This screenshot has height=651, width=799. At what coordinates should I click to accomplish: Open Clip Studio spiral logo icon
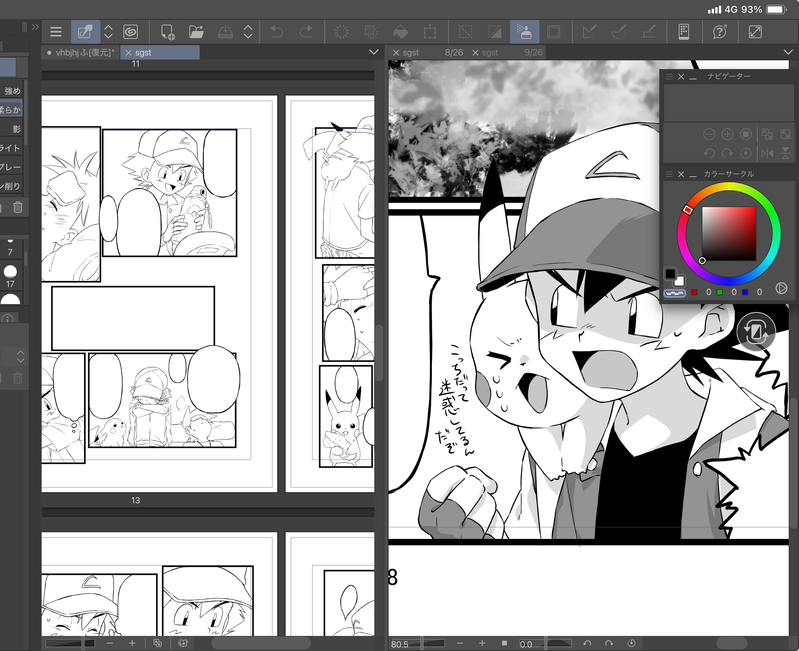tap(131, 32)
